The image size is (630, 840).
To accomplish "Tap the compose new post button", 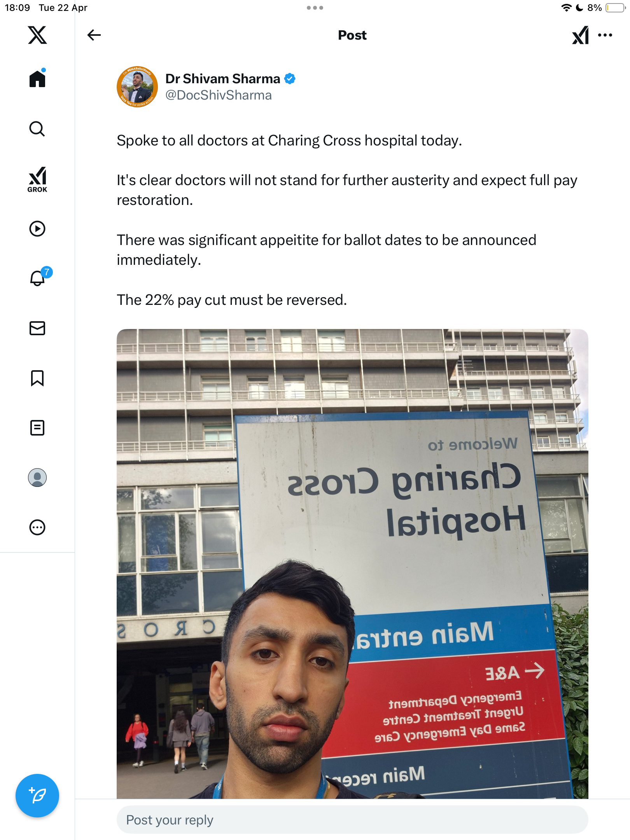I will point(37,796).
